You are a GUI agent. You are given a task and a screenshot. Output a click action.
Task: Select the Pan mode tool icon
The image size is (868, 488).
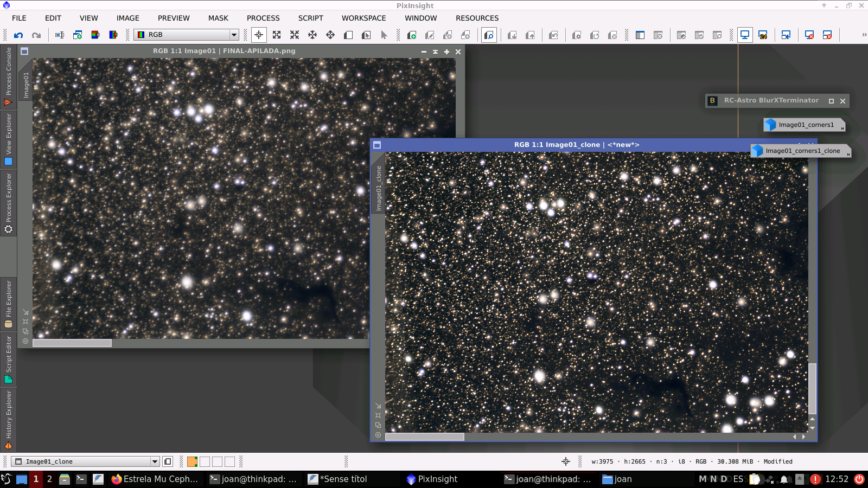point(312,35)
